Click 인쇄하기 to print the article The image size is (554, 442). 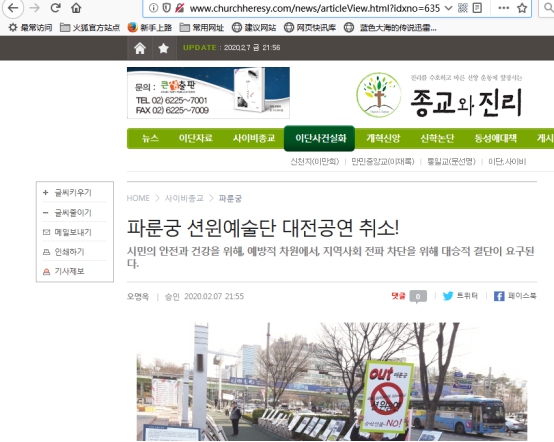(69, 252)
